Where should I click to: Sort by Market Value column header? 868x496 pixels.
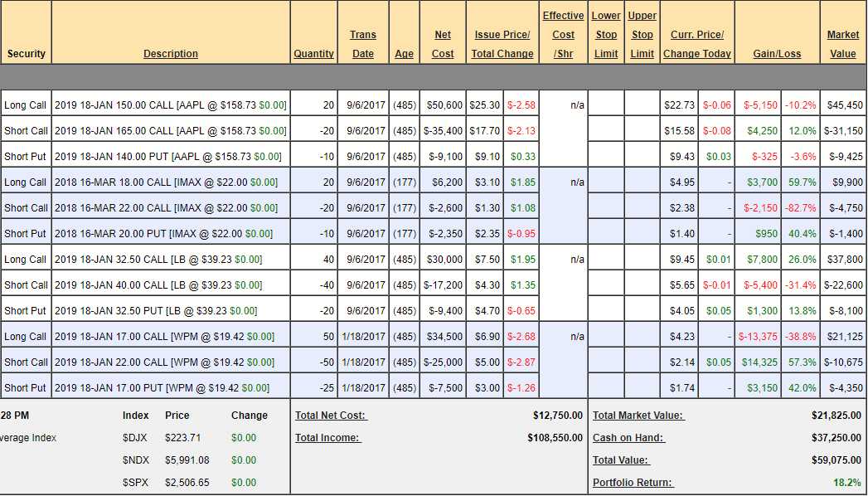click(x=843, y=44)
